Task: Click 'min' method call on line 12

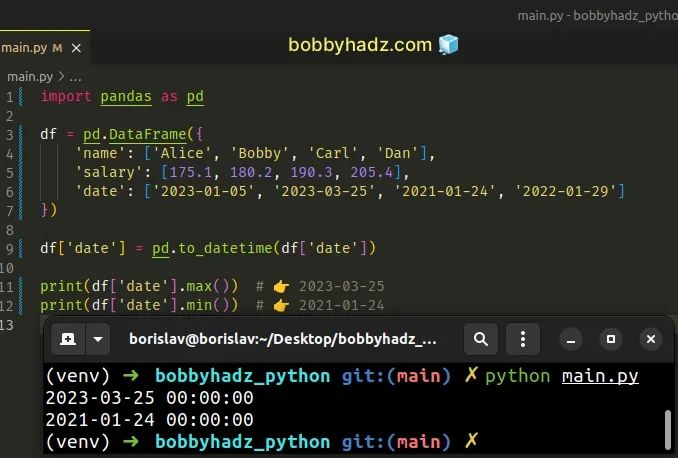Action: click(x=199, y=305)
